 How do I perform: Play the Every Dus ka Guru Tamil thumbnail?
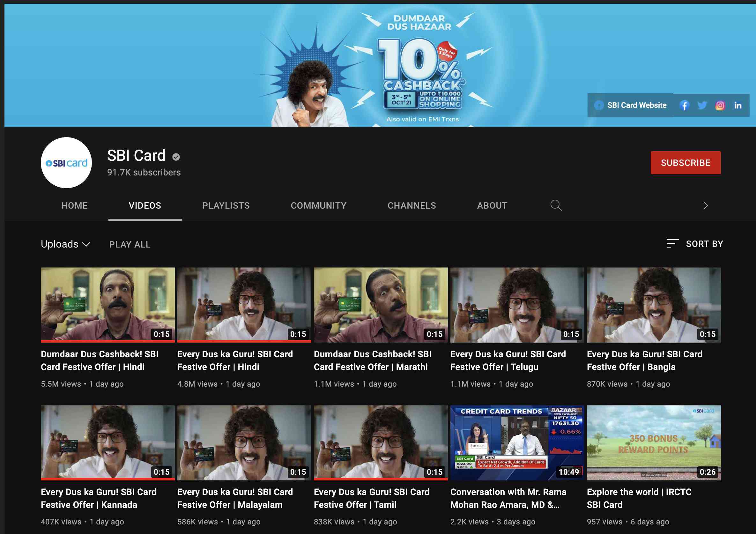[381, 443]
